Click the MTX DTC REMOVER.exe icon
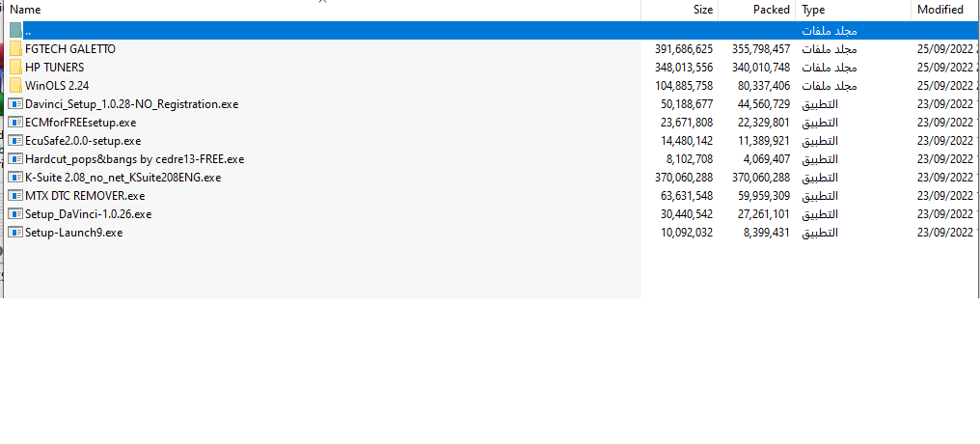980x444 pixels. pos(15,196)
